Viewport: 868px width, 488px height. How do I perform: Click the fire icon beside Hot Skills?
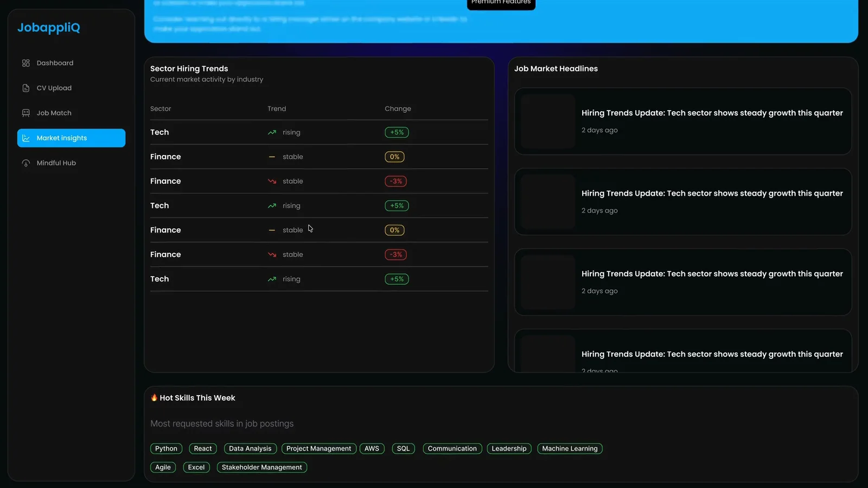(154, 397)
